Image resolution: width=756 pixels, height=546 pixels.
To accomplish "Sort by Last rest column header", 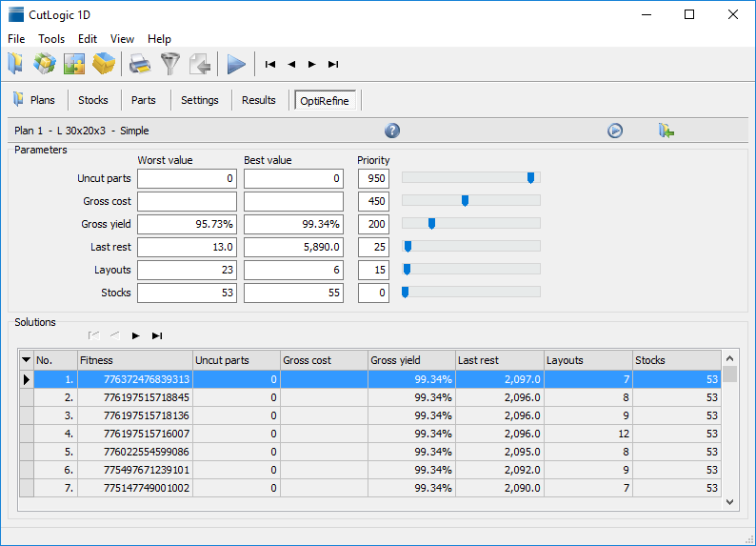I will (500, 360).
